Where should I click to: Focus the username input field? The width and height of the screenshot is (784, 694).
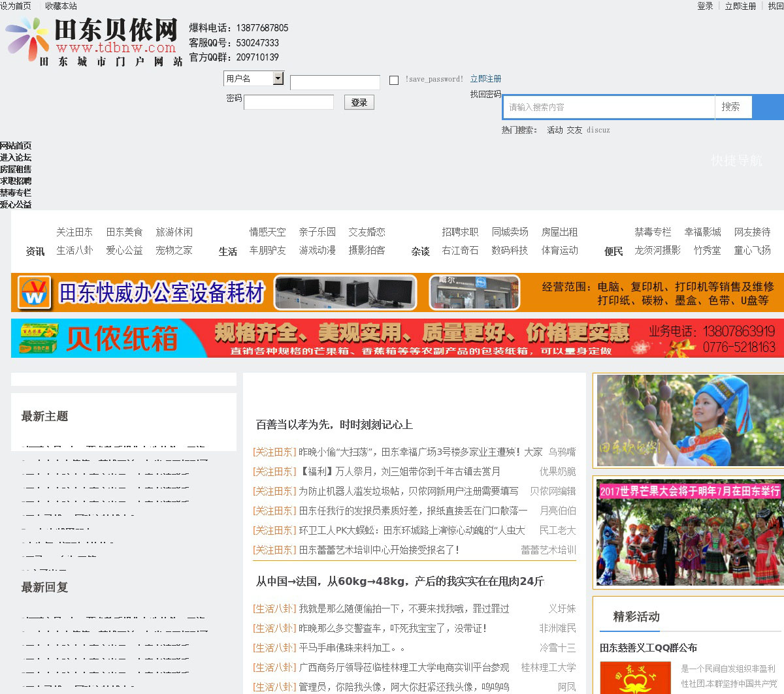click(x=335, y=82)
